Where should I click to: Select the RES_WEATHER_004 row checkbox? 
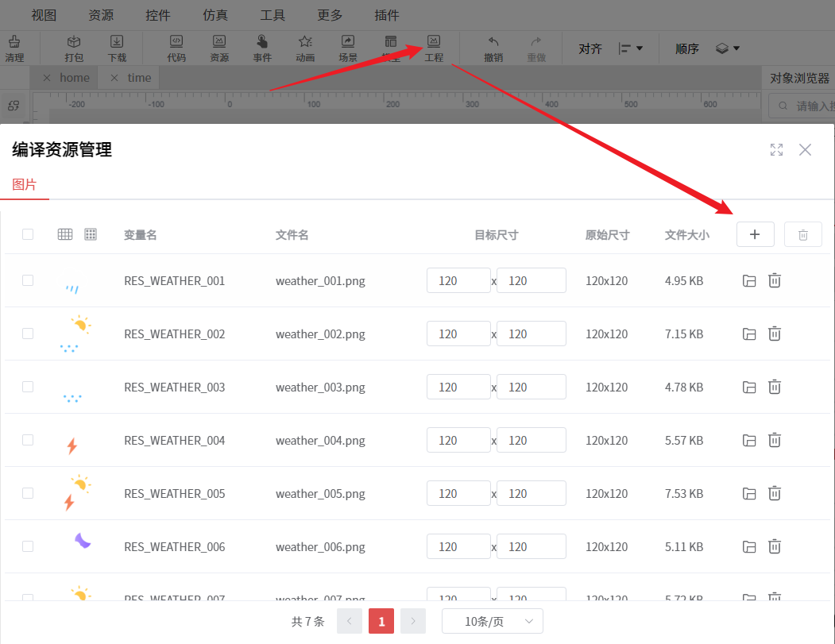(28, 440)
